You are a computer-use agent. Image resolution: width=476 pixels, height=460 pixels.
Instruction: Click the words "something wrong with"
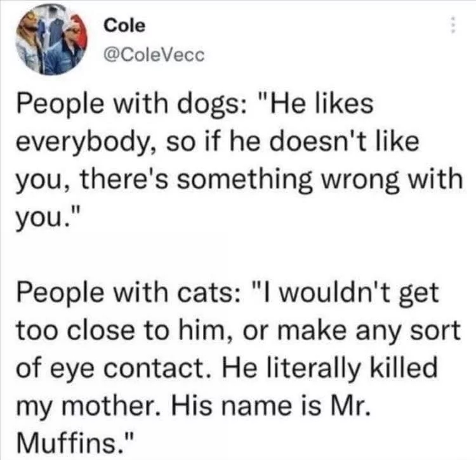coord(320,180)
